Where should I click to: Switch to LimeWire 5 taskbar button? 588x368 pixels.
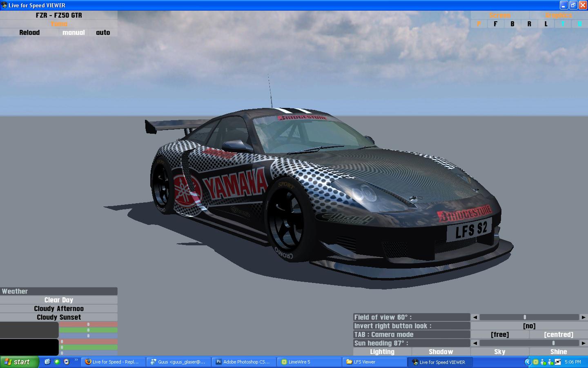tap(309, 362)
